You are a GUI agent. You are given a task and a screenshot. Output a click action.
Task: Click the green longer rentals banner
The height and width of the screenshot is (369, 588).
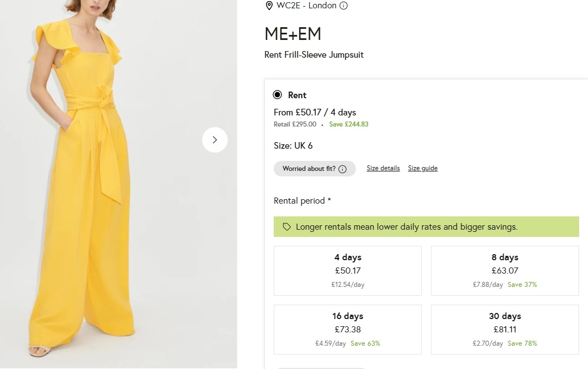[426, 226]
